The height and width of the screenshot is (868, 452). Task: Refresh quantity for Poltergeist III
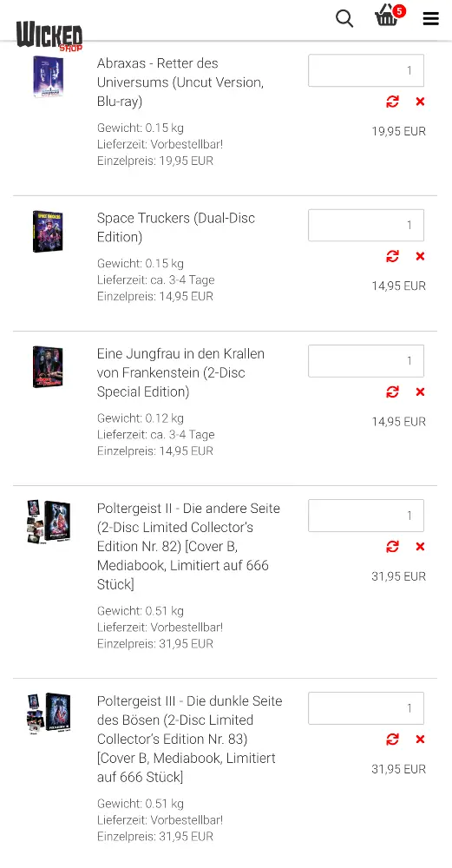tap(392, 739)
